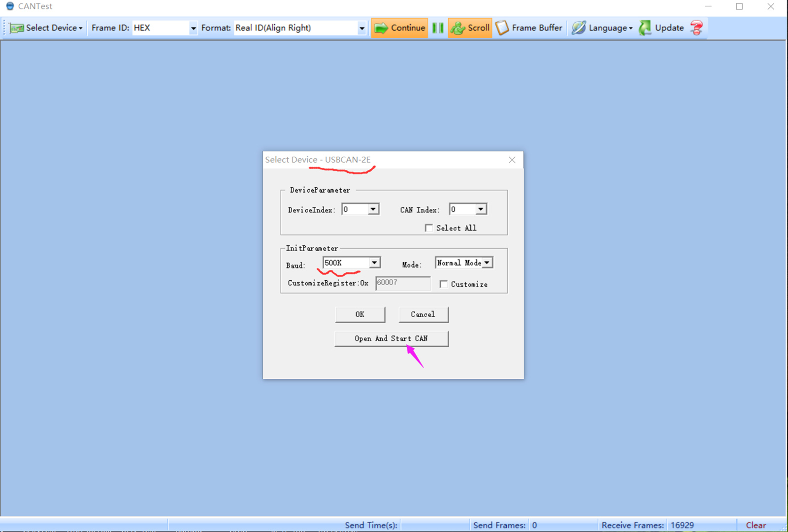Click the OK button
The image size is (788, 532).
pos(360,314)
